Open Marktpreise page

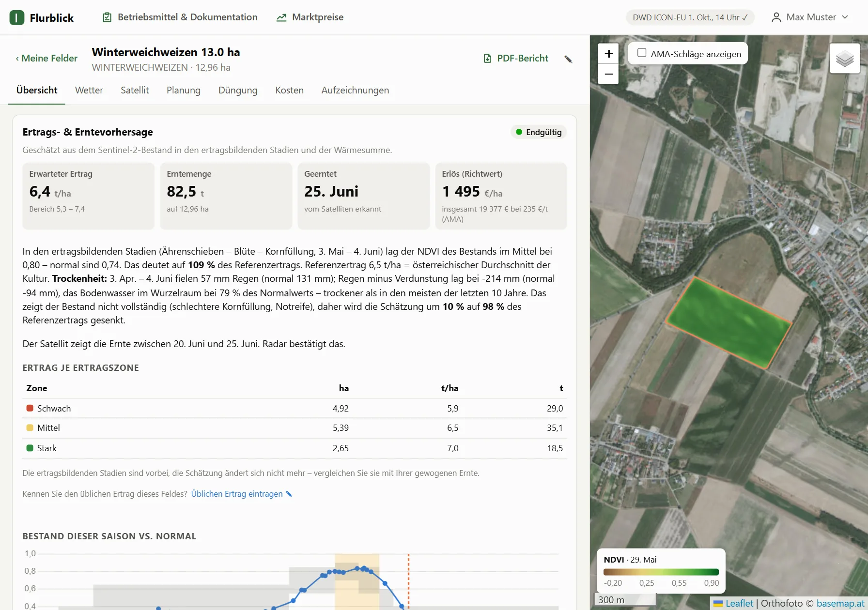point(310,17)
